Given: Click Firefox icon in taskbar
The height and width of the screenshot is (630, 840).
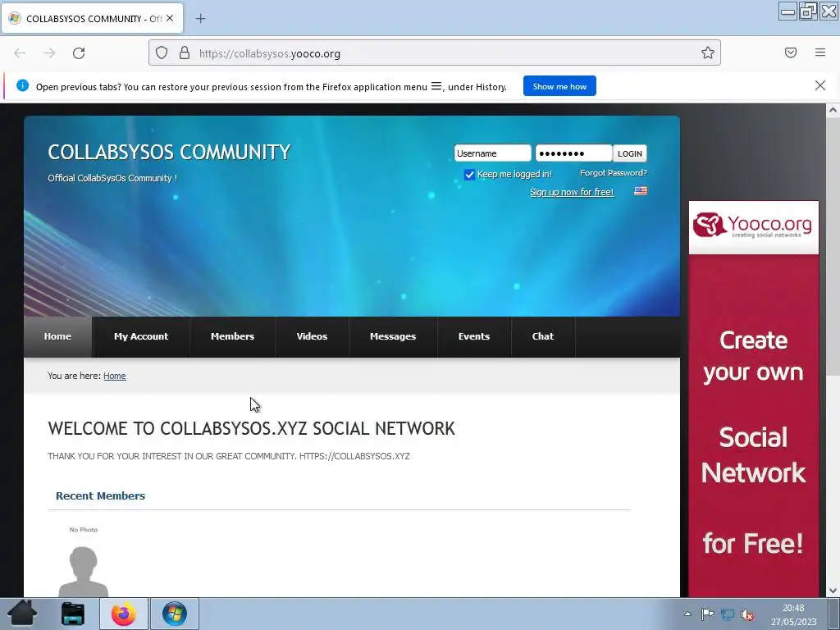Looking at the screenshot, I should [124, 614].
